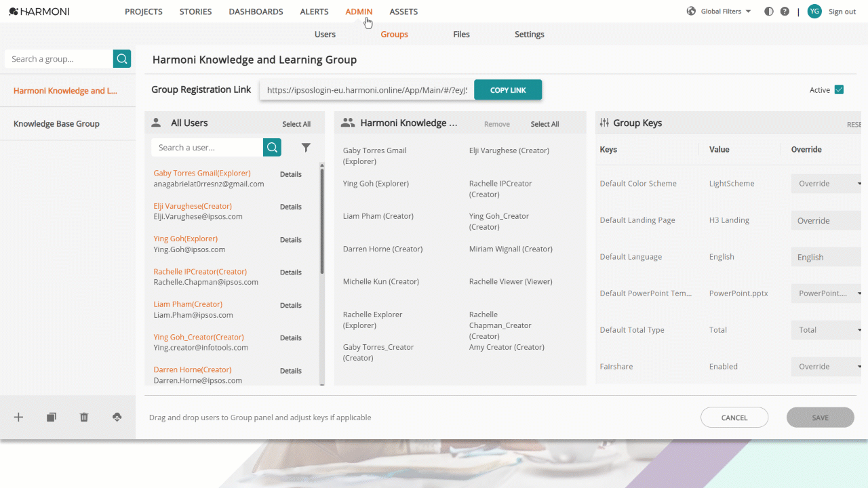Viewport: 868px width, 488px height.
Task: Switch to the Files tab
Action: [x=461, y=34]
